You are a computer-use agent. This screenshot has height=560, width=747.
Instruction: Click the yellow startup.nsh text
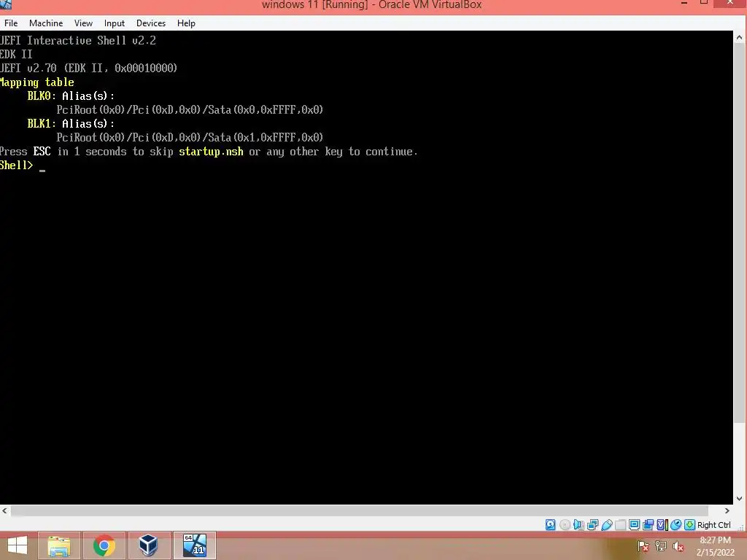[x=211, y=152]
